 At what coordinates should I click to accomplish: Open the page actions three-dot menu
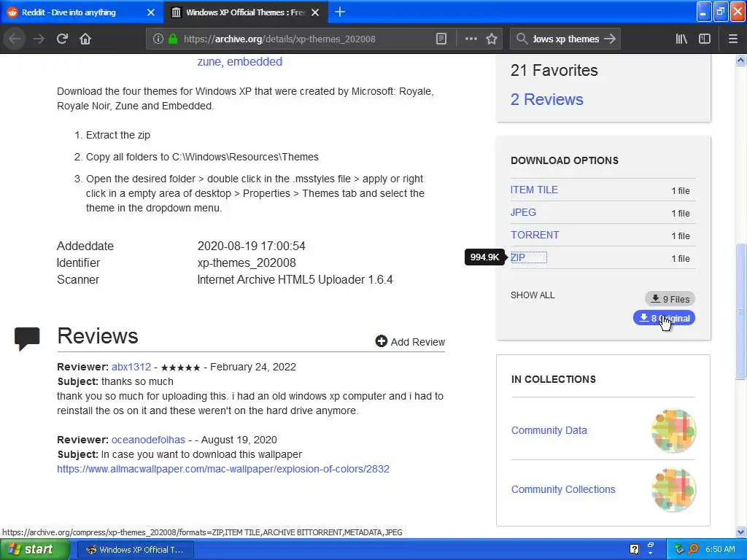coord(471,39)
